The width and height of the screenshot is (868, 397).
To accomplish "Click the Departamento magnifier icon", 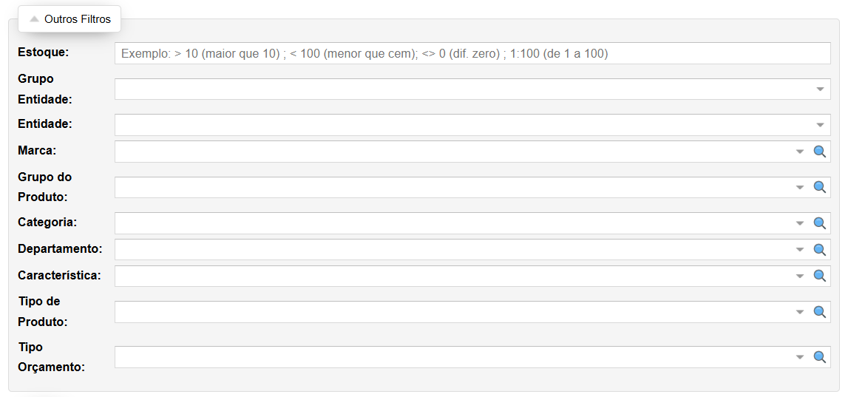I will pos(819,249).
